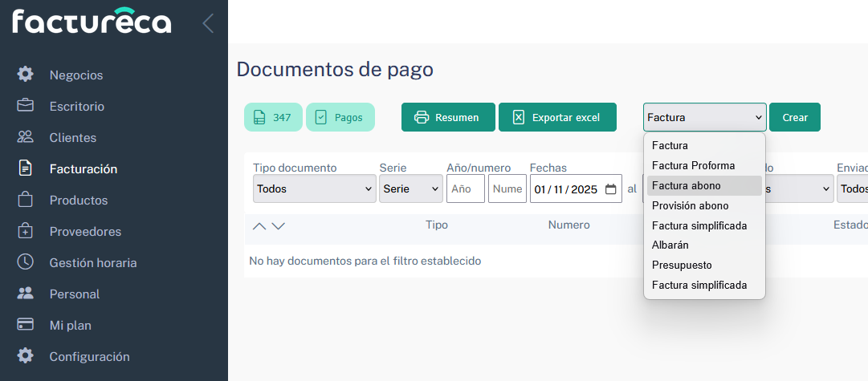Close the open Factura document type dropdown
Screen dimensions: 868x381
point(705,117)
